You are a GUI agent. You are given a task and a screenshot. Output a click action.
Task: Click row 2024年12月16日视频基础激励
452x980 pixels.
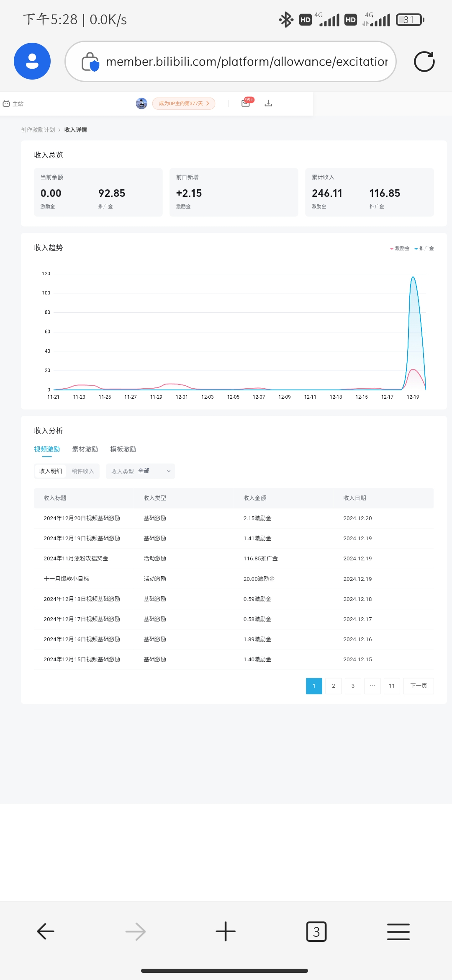(x=234, y=639)
